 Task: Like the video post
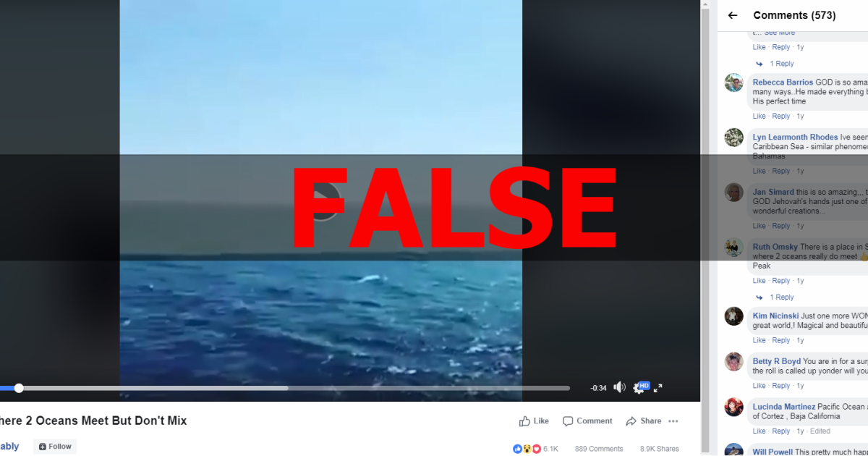pos(534,421)
